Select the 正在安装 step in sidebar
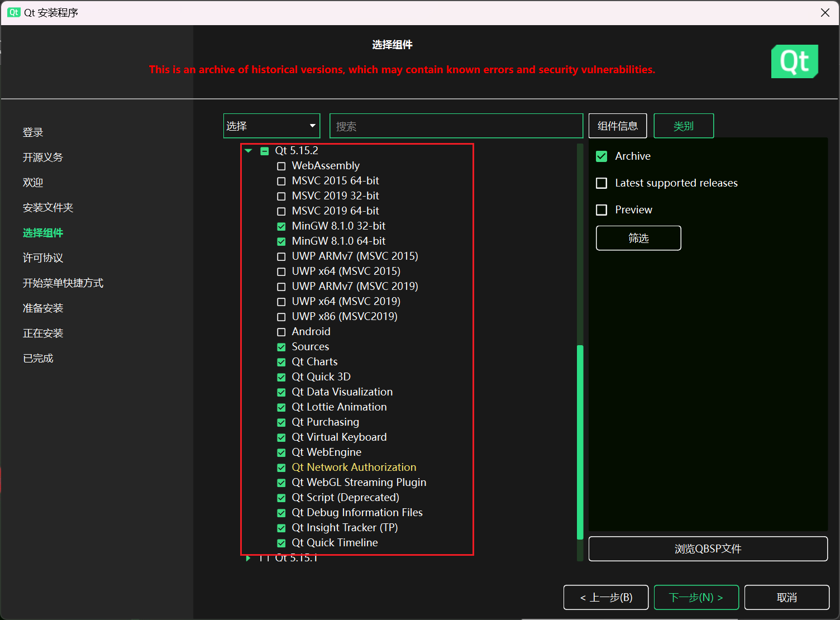Viewport: 840px width, 620px height. click(x=43, y=333)
